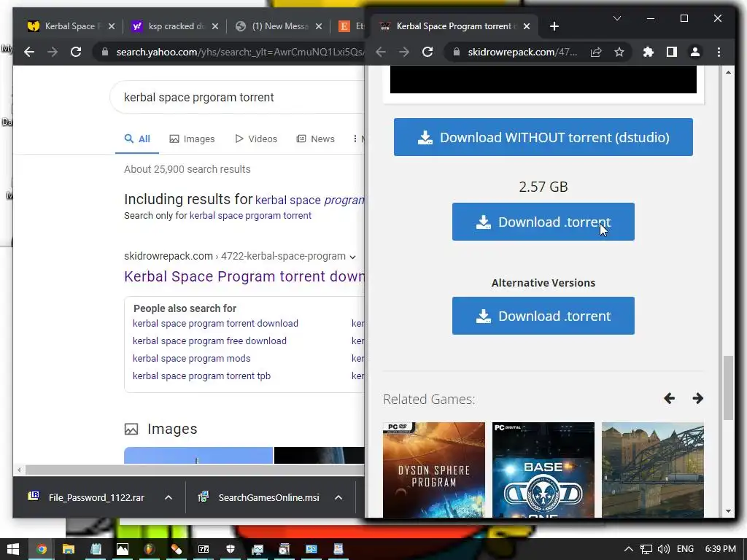Select the News search filter

[315, 139]
